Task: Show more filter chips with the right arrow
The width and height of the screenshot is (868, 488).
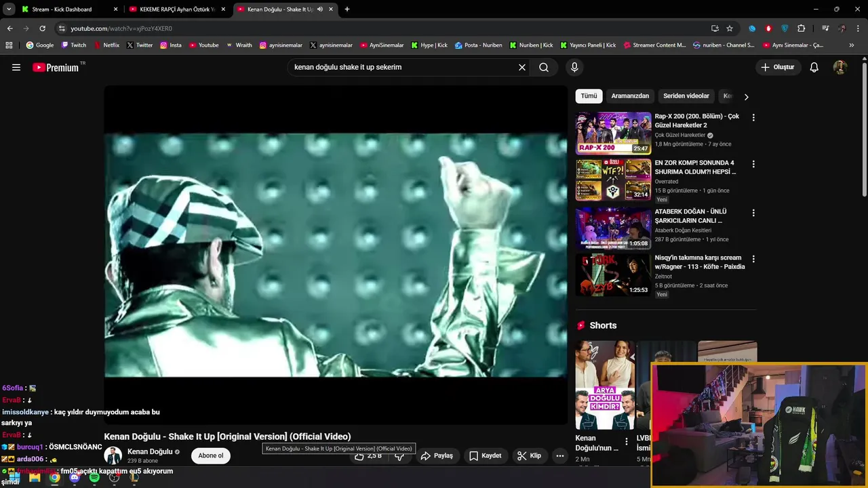Action: [746, 97]
